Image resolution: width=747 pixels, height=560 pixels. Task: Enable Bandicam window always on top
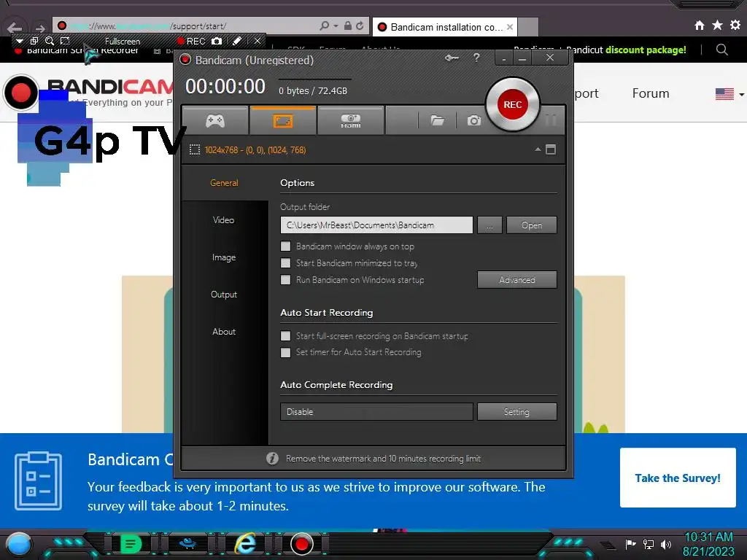(285, 246)
